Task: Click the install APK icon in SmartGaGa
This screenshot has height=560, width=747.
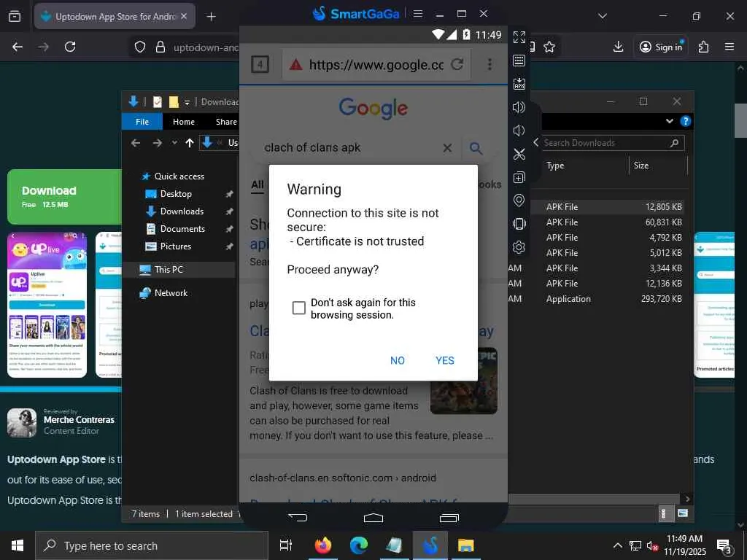Action: point(519,84)
